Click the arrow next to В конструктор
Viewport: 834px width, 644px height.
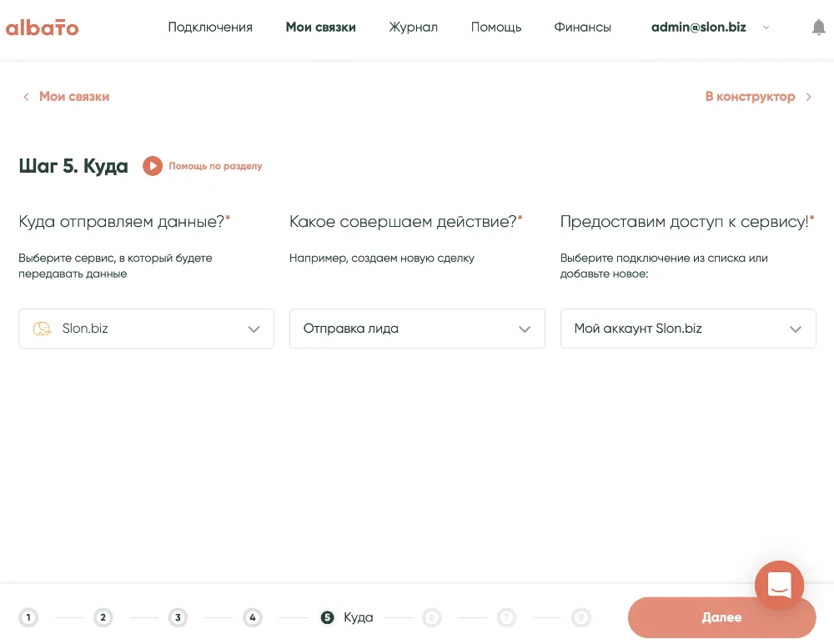point(808,97)
